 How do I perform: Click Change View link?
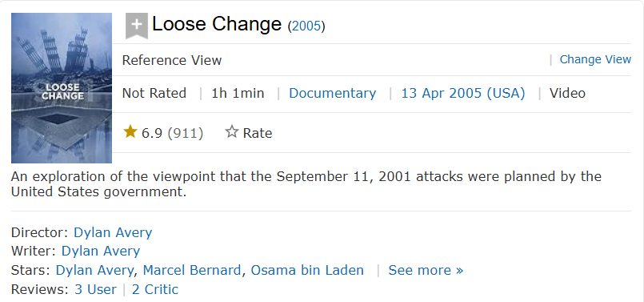coord(595,59)
